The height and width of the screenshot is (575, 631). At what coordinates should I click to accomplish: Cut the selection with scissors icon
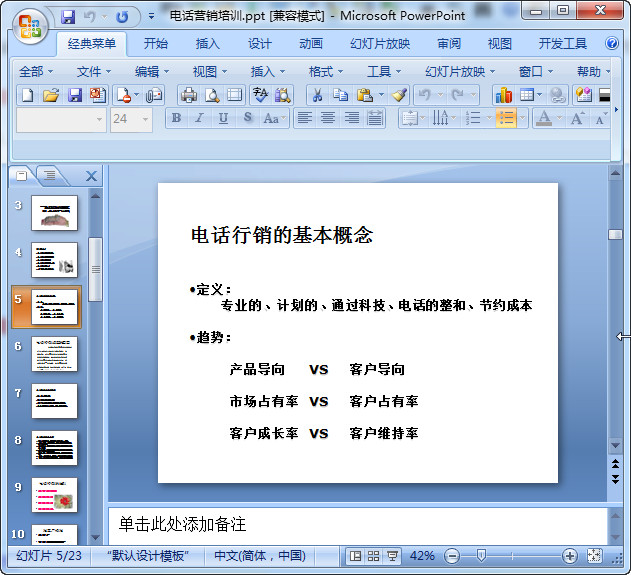[318, 95]
